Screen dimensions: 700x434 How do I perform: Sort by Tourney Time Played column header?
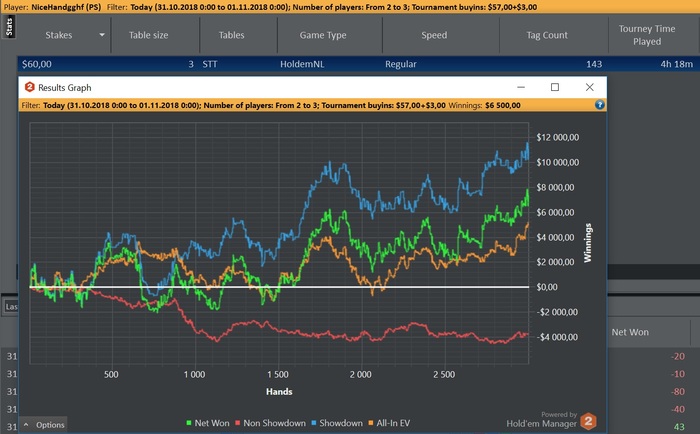click(646, 35)
